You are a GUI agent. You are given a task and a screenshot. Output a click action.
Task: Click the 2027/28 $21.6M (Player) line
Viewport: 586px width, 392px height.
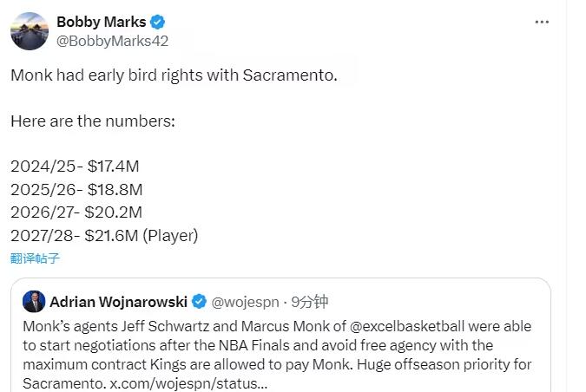pos(104,235)
